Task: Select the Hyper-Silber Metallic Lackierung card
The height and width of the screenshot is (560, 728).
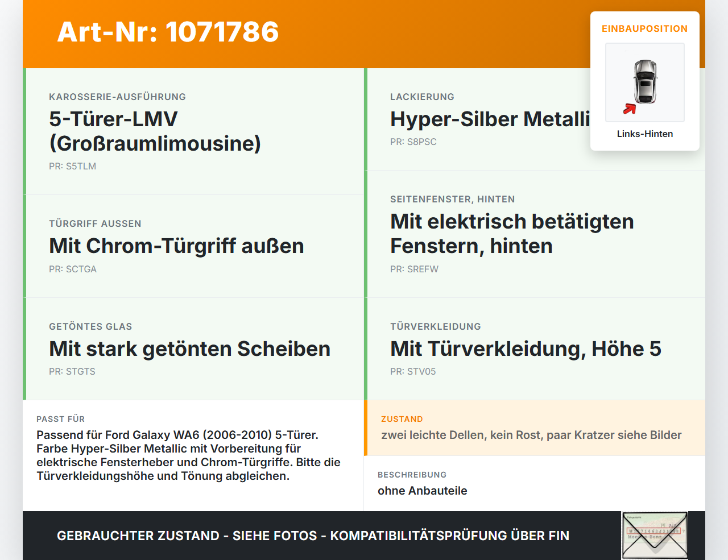Action: 535,119
